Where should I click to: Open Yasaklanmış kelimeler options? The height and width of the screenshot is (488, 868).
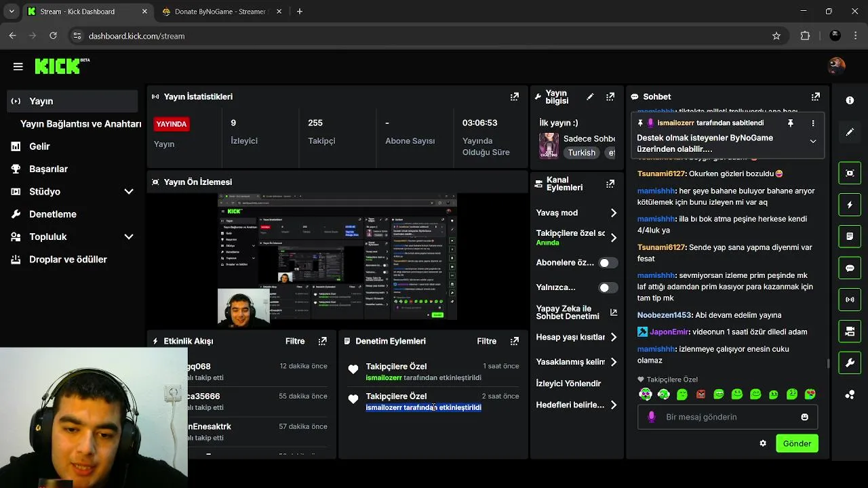click(576, 362)
